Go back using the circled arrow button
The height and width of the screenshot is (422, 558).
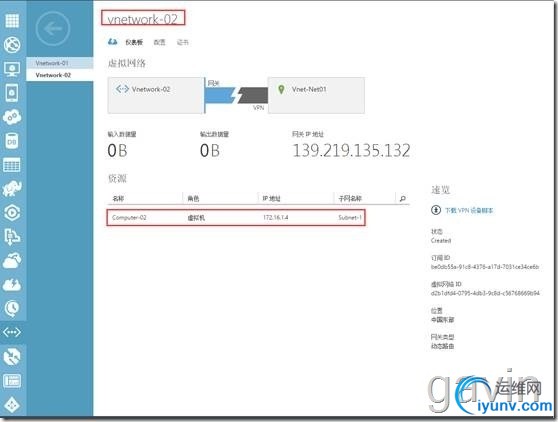53,28
